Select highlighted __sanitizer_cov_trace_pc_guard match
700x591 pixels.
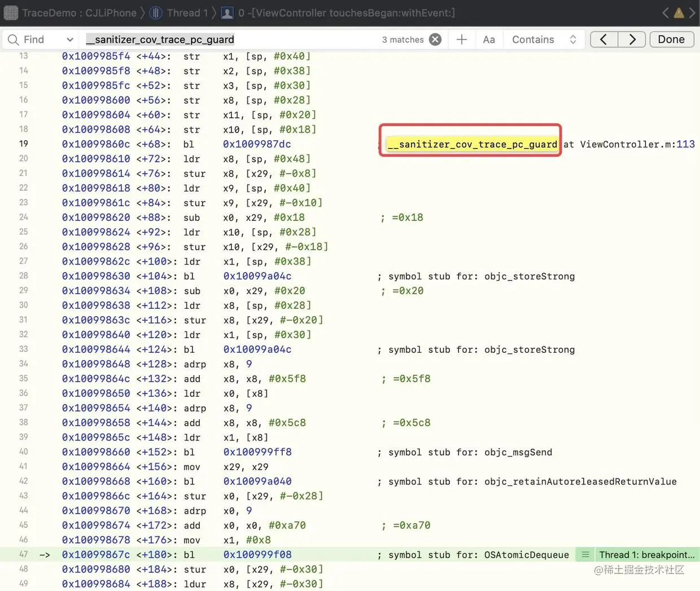click(x=472, y=145)
